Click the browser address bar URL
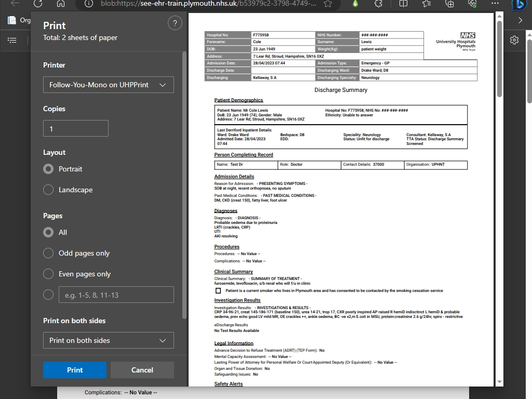The height and width of the screenshot is (399, 532). [208, 4]
